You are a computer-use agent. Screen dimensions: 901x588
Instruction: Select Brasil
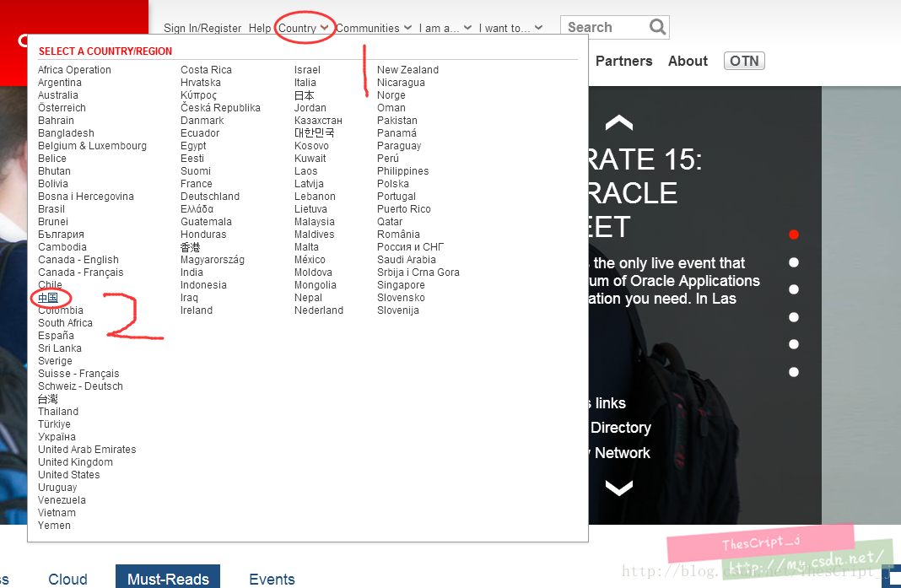pos(51,209)
